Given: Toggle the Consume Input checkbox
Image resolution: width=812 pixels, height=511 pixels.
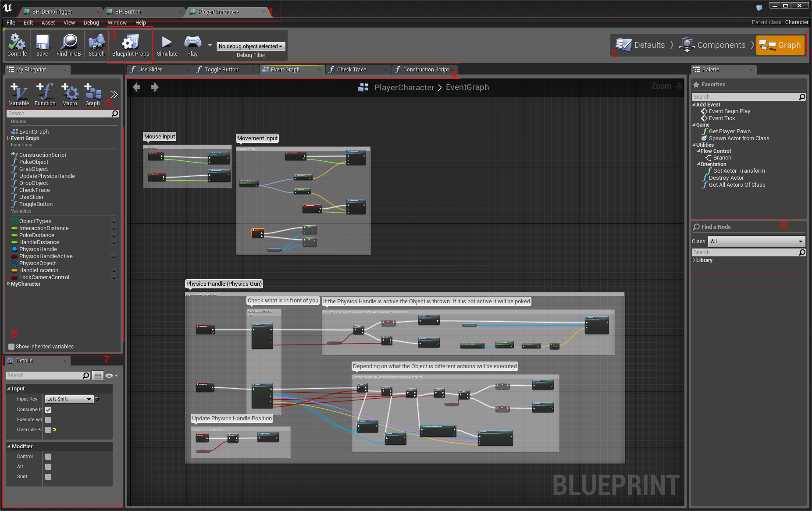Looking at the screenshot, I should pyautogui.click(x=48, y=410).
